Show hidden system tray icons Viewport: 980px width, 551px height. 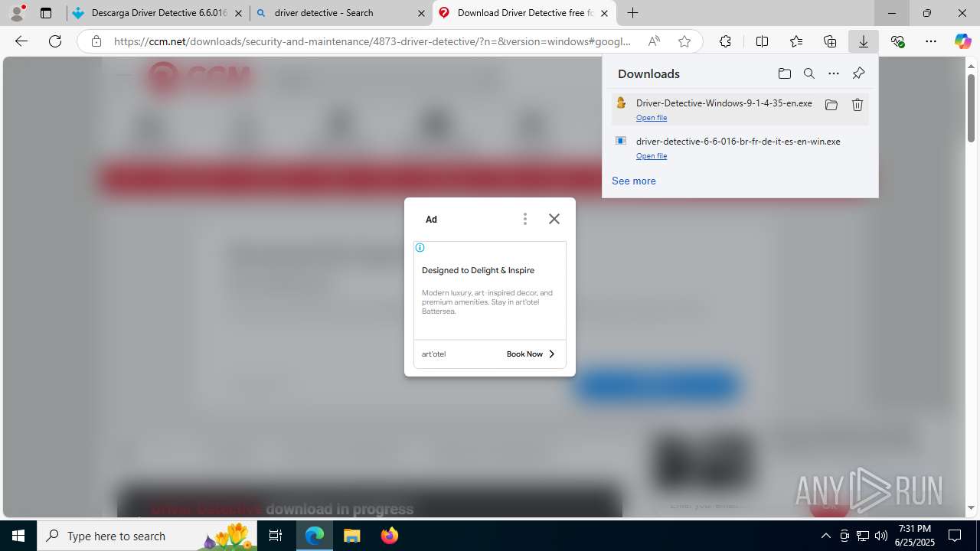[825, 536]
